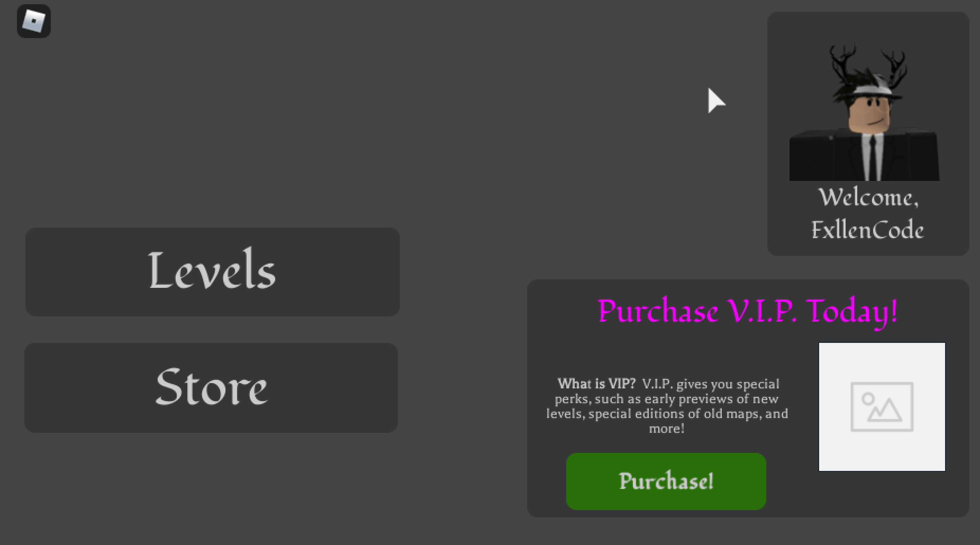
Task: Click the magenta Purchase V.I.P. Today! heading
Action: pyautogui.click(x=748, y=311)
